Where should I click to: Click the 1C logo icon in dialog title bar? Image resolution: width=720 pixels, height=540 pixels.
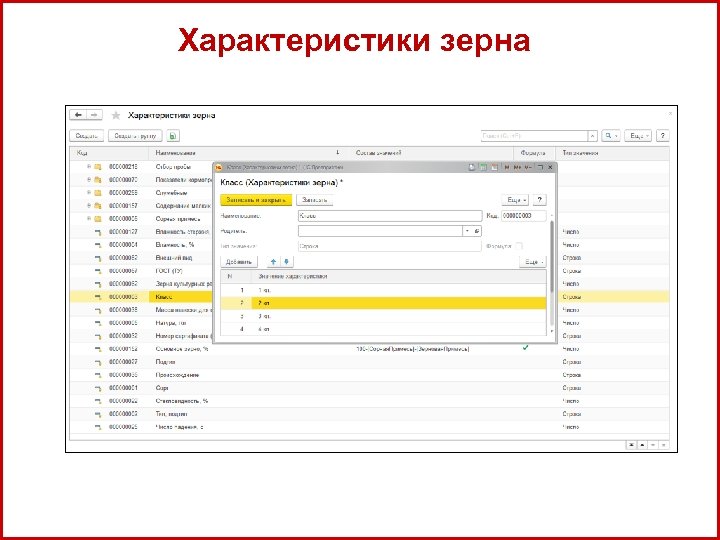[219, 168]
